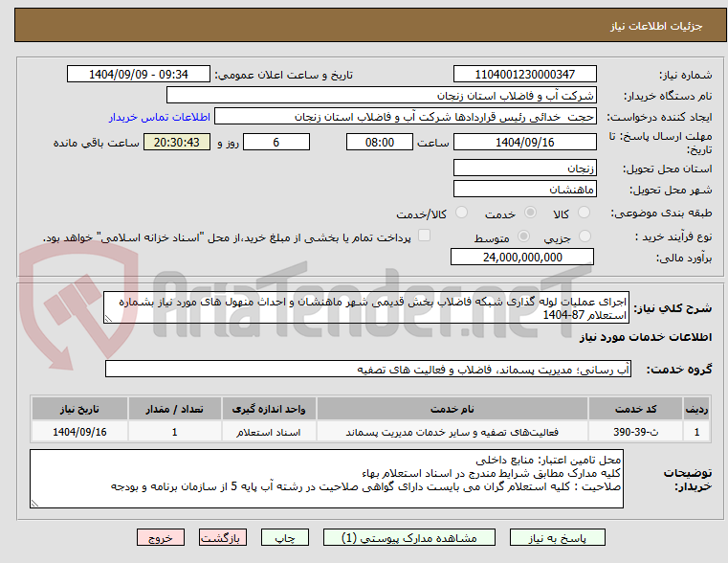Click the delivery city field ماهنشان
The width and height of the screenshot is (728, 563).
(524, 189)
